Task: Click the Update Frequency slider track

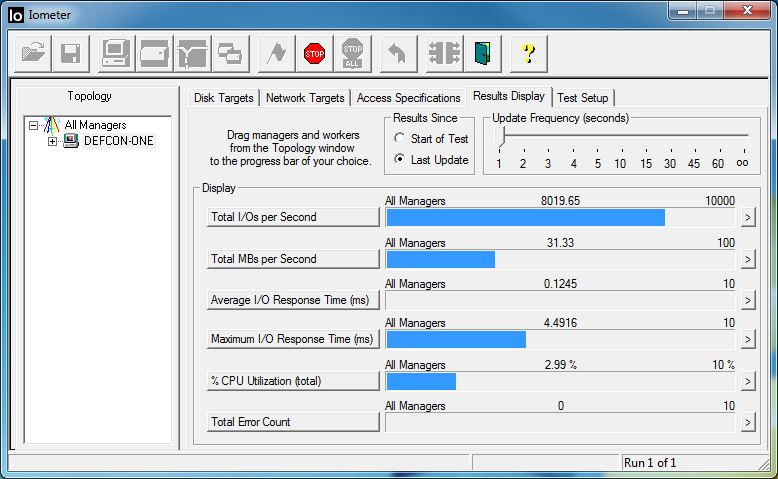Action: (x=620, y=135)
